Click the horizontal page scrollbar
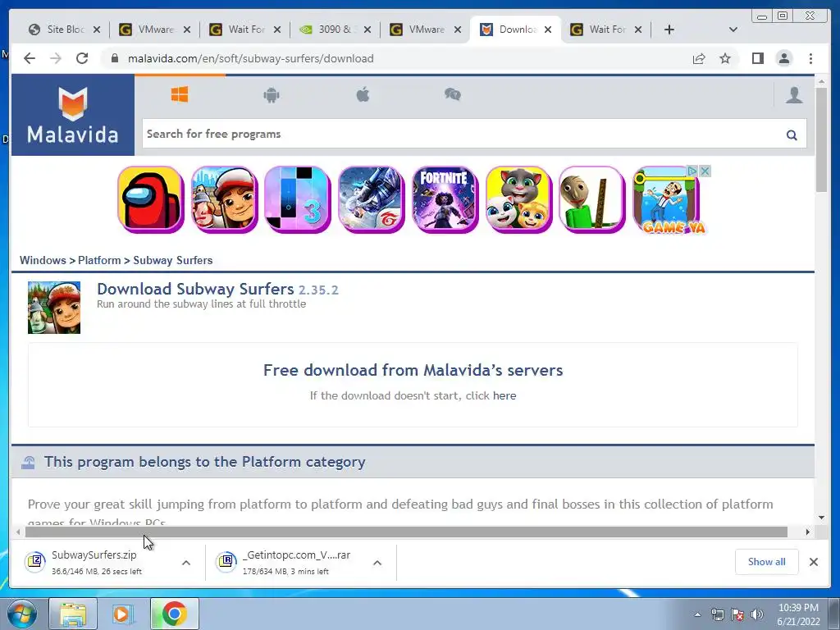The image size is (840, 630). pyautogui.click(x=406, y=532)
